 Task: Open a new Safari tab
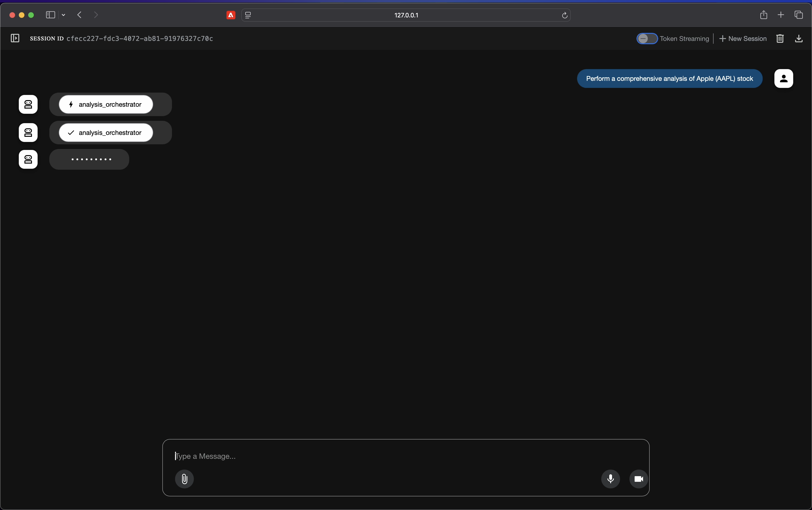coord(781,15)
